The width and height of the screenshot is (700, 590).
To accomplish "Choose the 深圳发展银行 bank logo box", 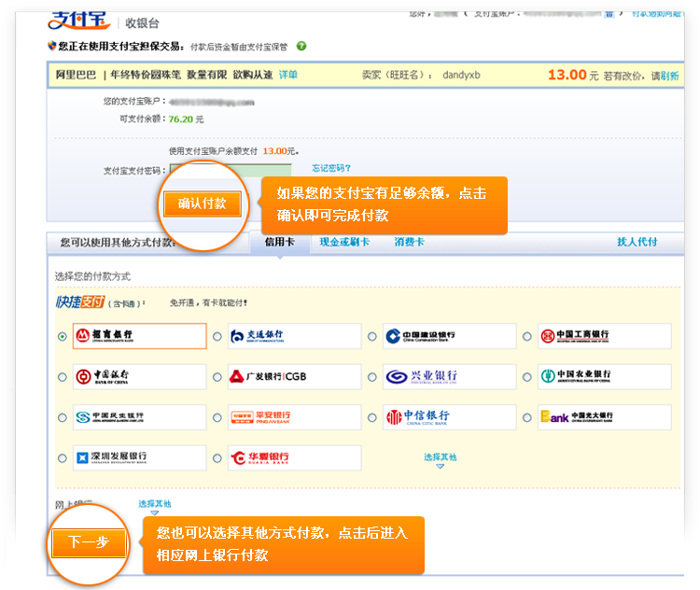I will [x=140, y=457].
